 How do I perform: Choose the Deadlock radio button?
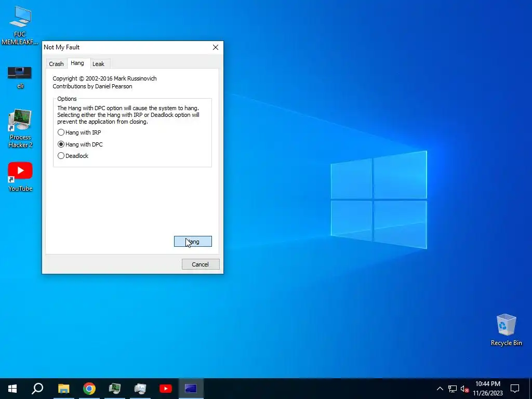(73, 156)
